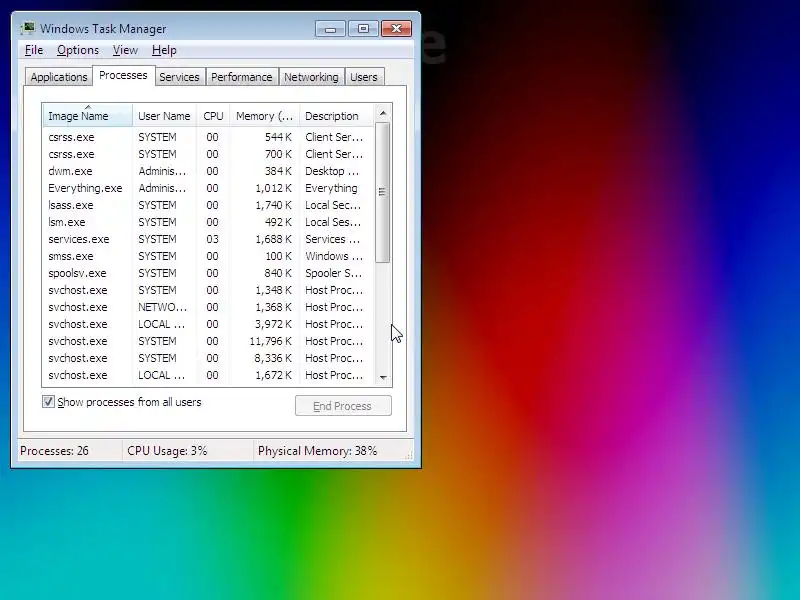Screen dimensions: 800x600
Task: Select svchost.exe row using 1,348 K
Action: (208, 290)
